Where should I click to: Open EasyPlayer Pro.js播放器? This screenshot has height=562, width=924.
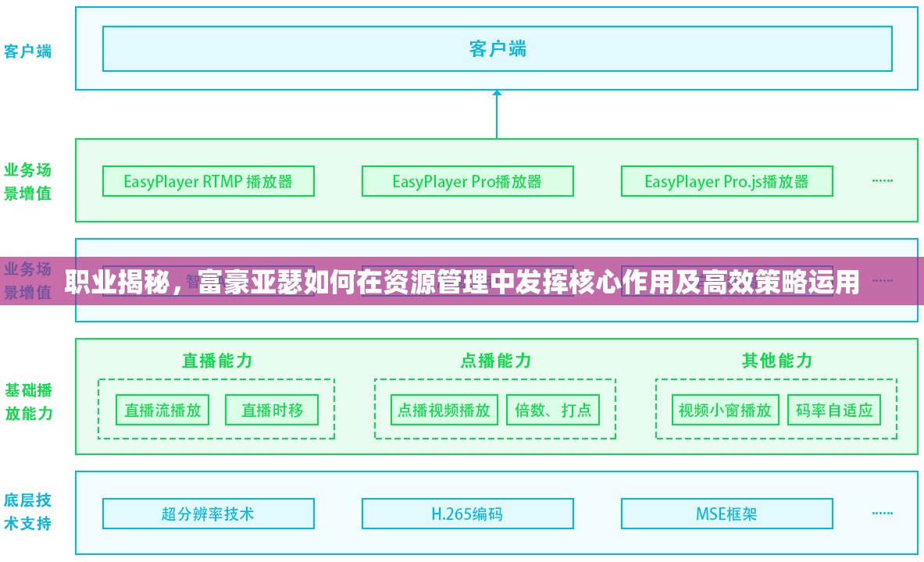coord(726,181)
